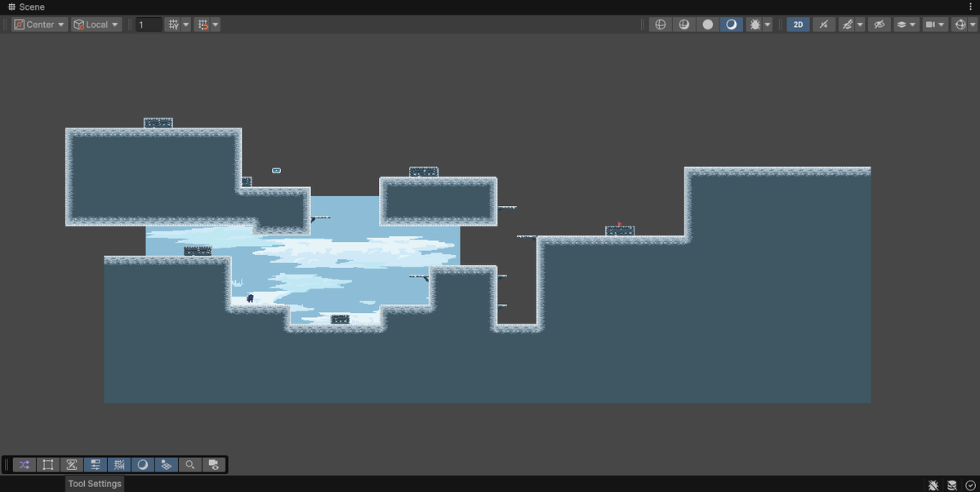Toggle crescent draw mode overlay icon

(143, 464)
